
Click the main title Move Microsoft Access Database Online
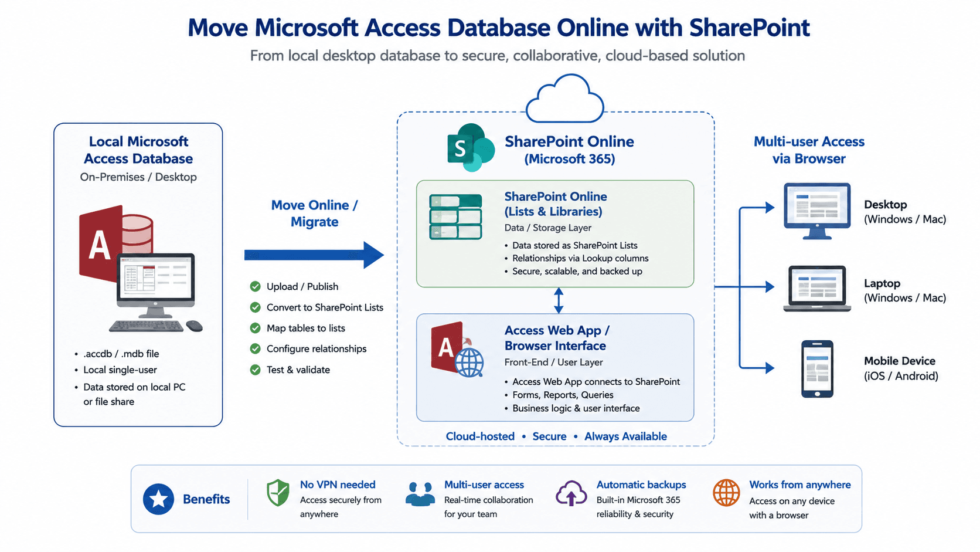[x=499, y=28]
